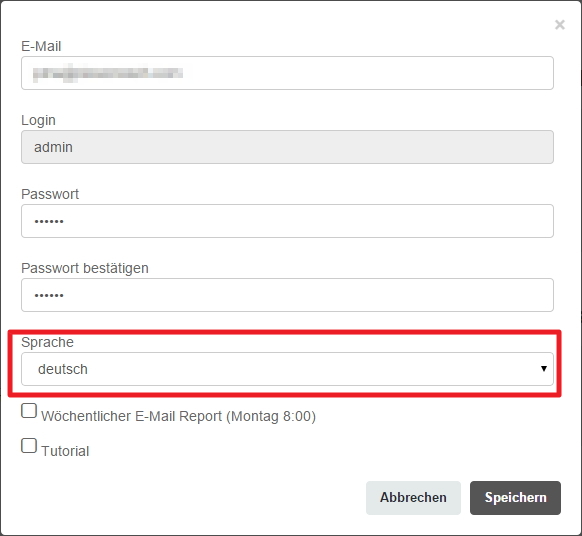Click the disabled Login field showing admin
Image resolution: width=582 pixels, height=536 pixels.
pyautogui.click(x=287, y=147)
